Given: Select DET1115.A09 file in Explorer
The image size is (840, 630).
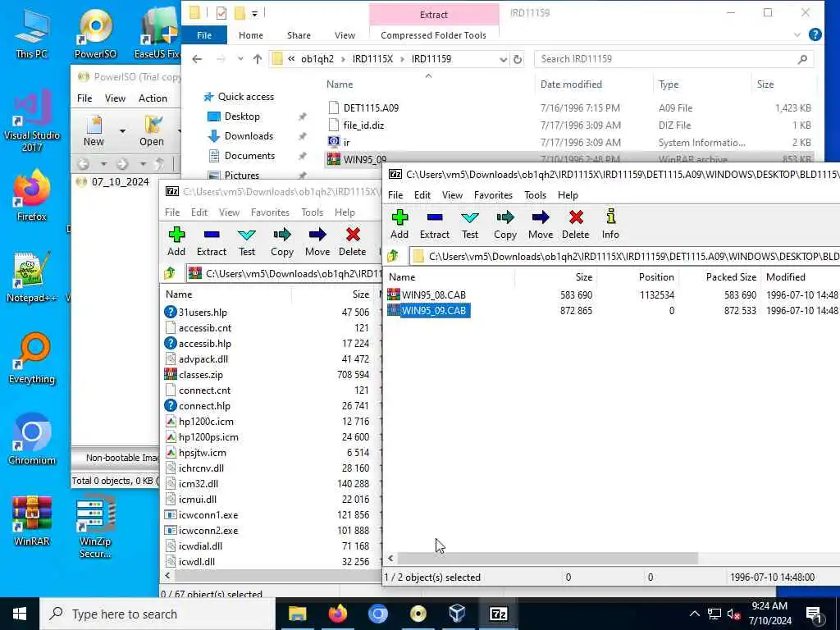Looking at the screenshot, I should pyautogui.click(x=371, y=107).
